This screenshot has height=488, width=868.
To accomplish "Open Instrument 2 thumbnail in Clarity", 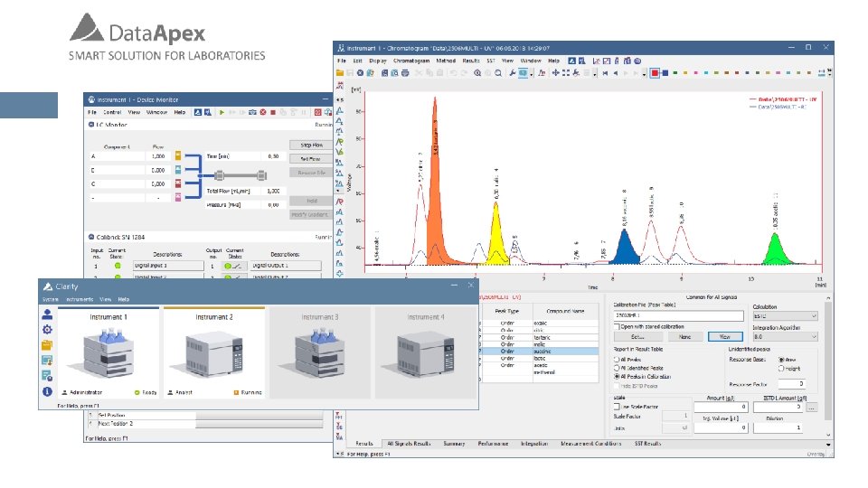I will coord(214,352).
